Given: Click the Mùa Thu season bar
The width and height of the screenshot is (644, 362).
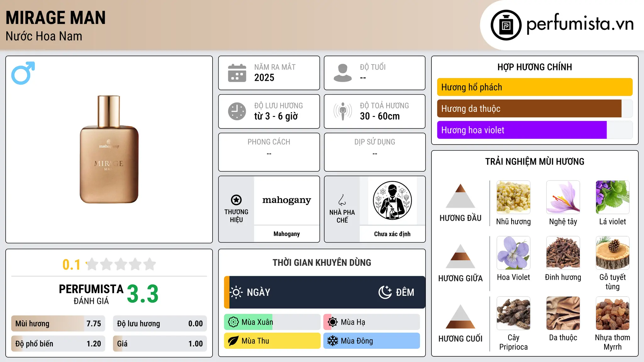Looking at the screenshot, I should [x=272, y=341].
